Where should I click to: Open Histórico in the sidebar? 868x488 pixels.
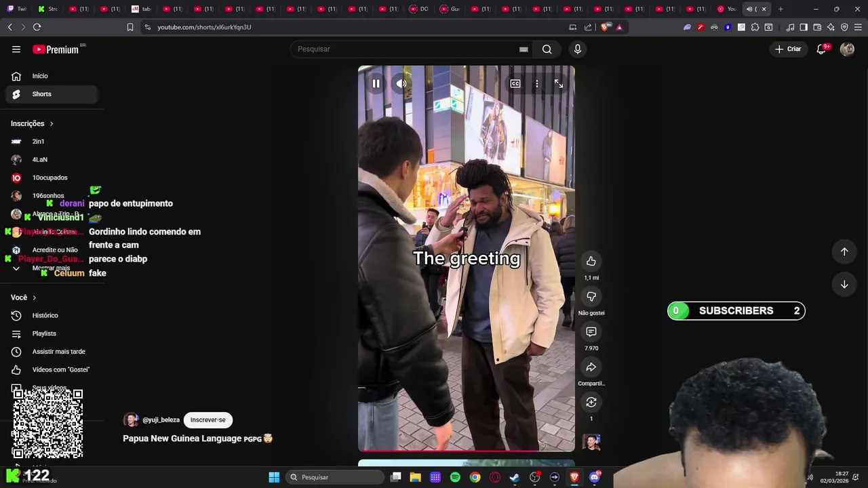coord(51,315)
